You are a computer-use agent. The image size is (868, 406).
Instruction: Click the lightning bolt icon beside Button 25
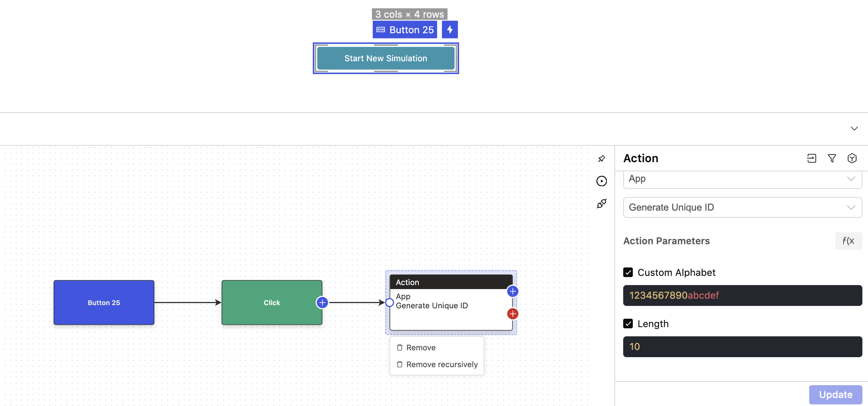tap(450, 30)
